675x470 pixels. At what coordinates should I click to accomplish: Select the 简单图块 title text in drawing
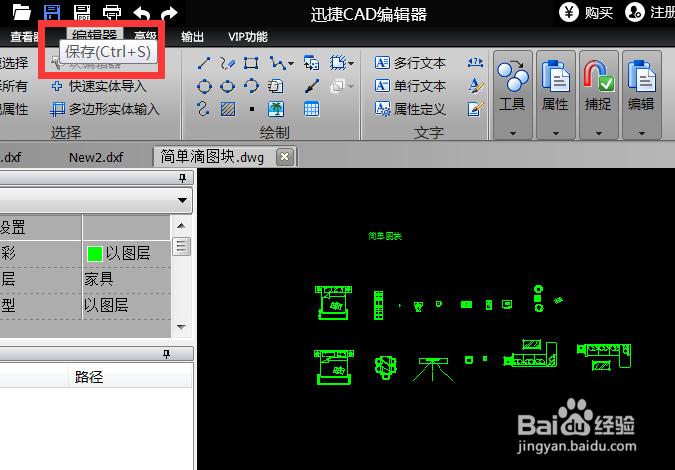point(385,236)
